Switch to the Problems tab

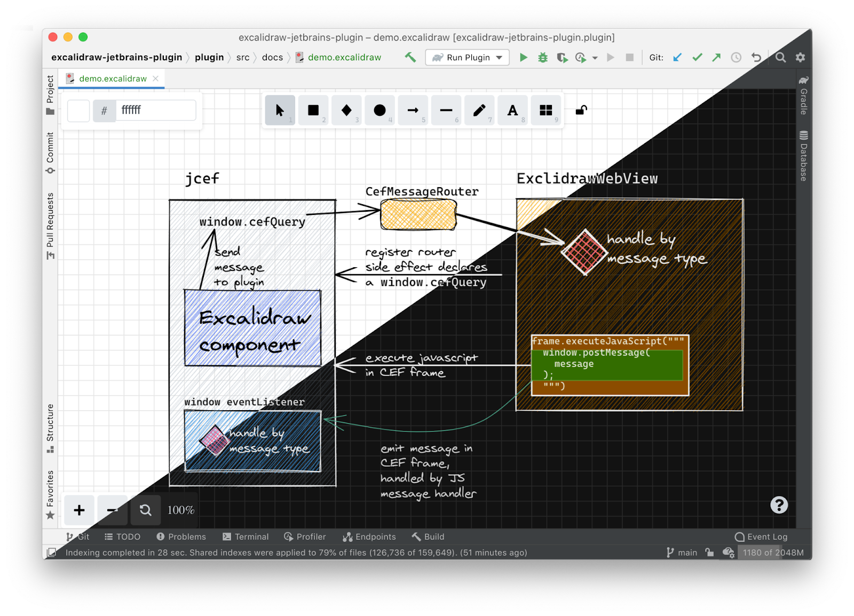(181, 537)
